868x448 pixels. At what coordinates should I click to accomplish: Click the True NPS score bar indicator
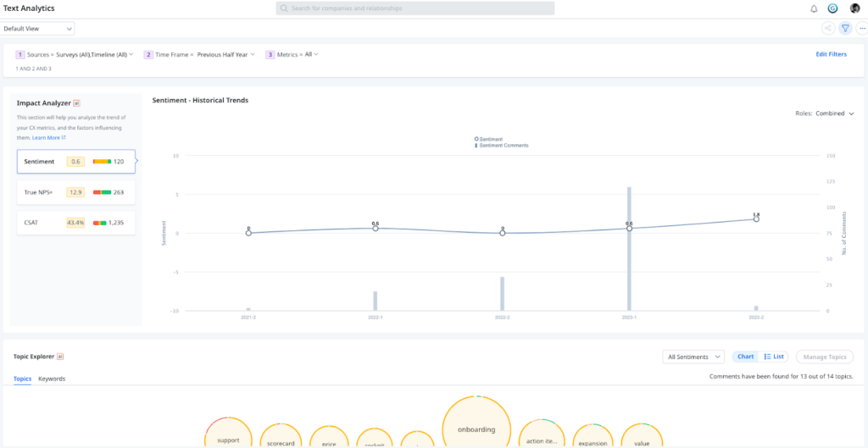[x=102, y=192]
